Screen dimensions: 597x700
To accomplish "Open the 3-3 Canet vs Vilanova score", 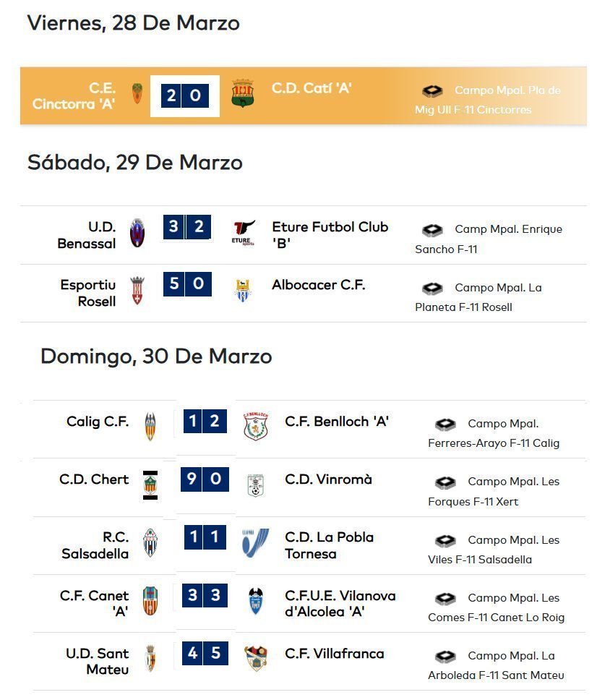I will [x=205, y=595].
